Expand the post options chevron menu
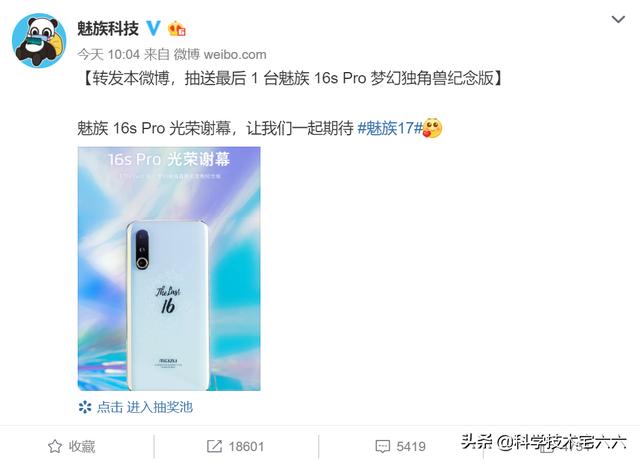Viewport: 640px width, 463px height. tap(618, 19)
